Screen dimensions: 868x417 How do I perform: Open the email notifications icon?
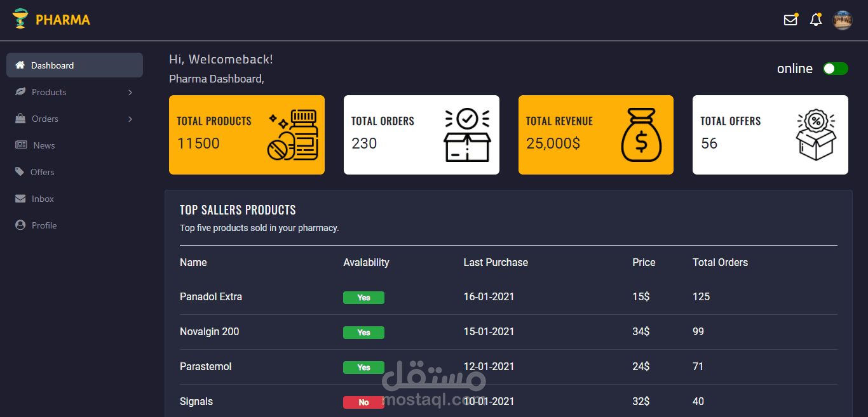(790, 20)
